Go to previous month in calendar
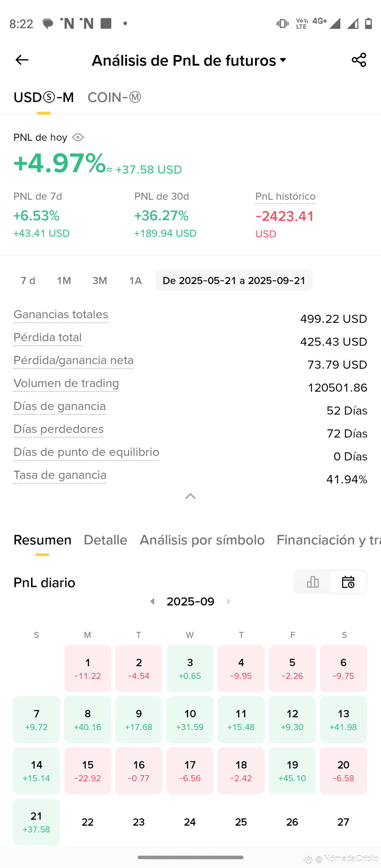The height and width of the screenshot is (868, 381). (x=152, y=601)
